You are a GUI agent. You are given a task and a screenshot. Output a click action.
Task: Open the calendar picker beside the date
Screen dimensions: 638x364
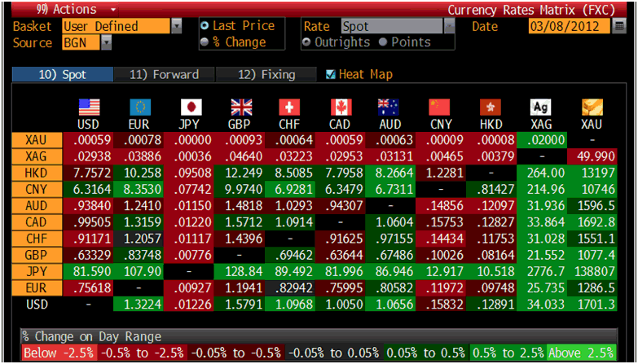point(618,26)
